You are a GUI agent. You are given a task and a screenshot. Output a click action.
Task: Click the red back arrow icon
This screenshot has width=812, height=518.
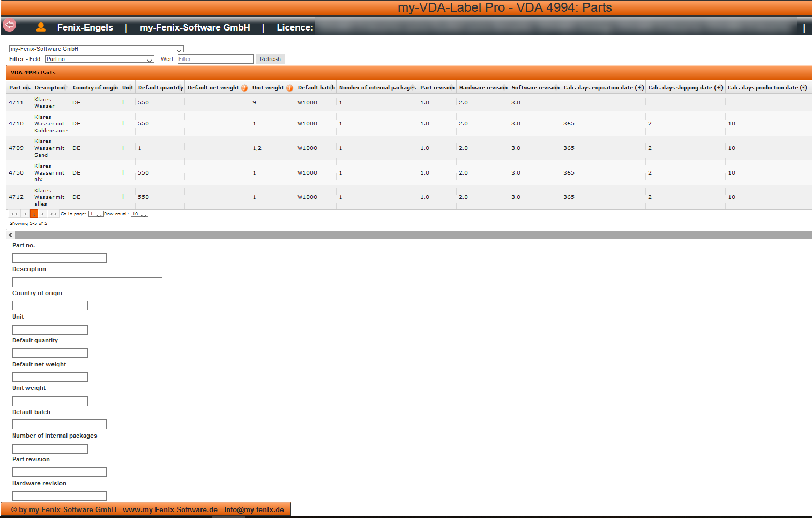[x=10, y=25]
